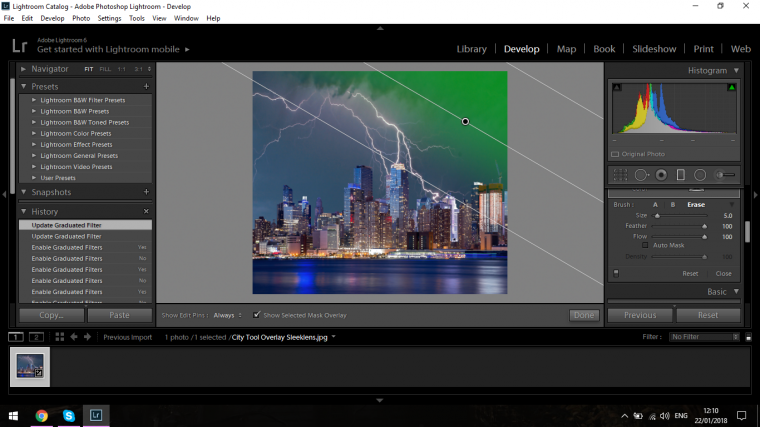Open the Windows Start menu
The width and height of the screenshot is (760, 427).
14,416
